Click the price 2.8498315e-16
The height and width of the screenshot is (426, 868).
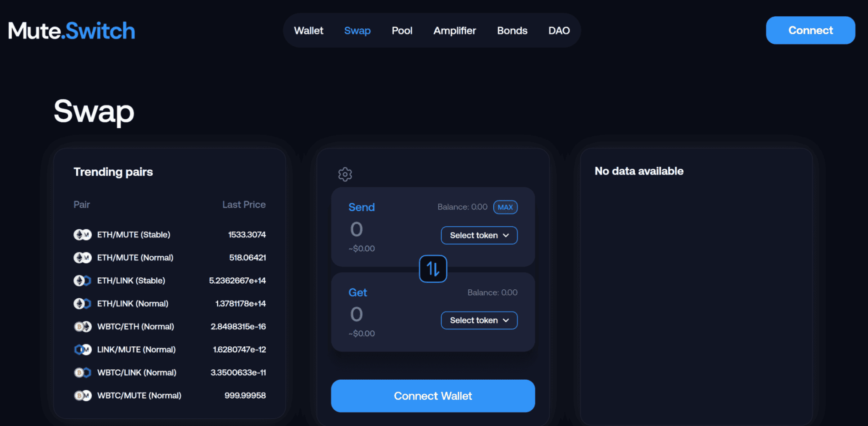[x=238, y=327]
